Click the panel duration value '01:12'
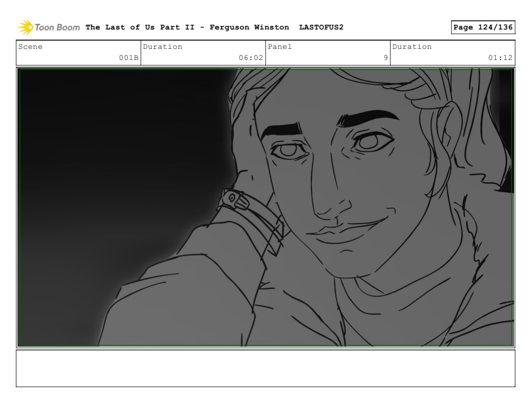Image resolution: width=532 pixels, height=411 pixels. click(500, 58)
